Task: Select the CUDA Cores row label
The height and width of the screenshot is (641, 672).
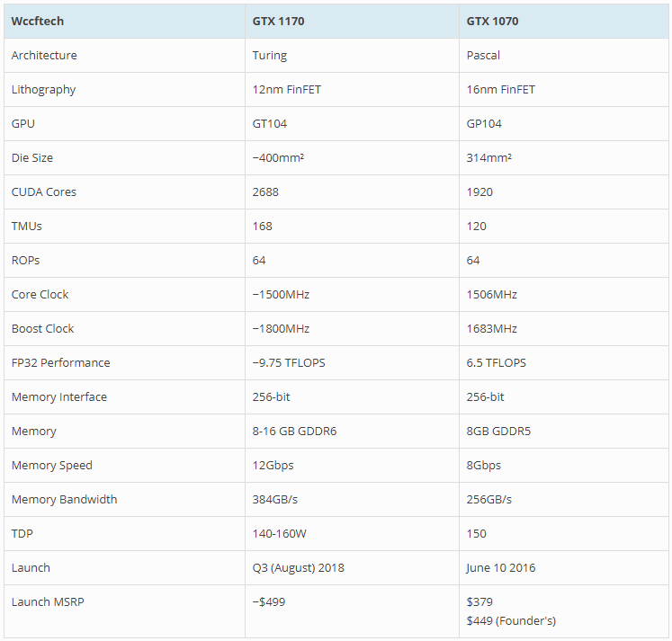Action: pos(44,191)
